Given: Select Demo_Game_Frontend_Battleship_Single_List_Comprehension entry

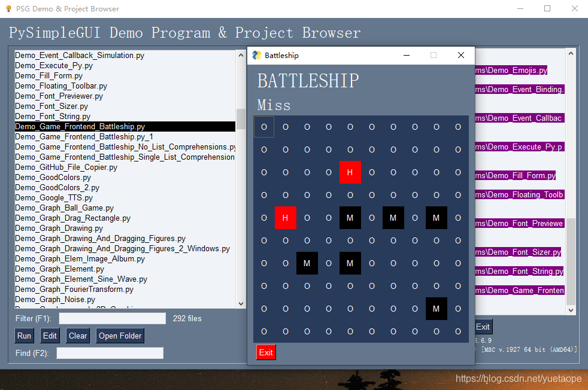Looking at the screenshot, I should (125, 157).
